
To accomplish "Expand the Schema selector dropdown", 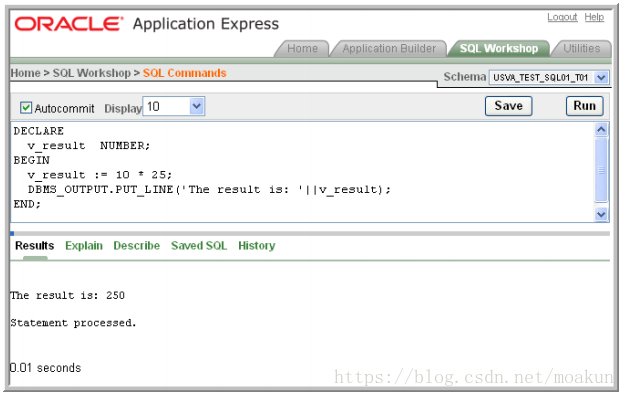I will (x=549, y=77).
